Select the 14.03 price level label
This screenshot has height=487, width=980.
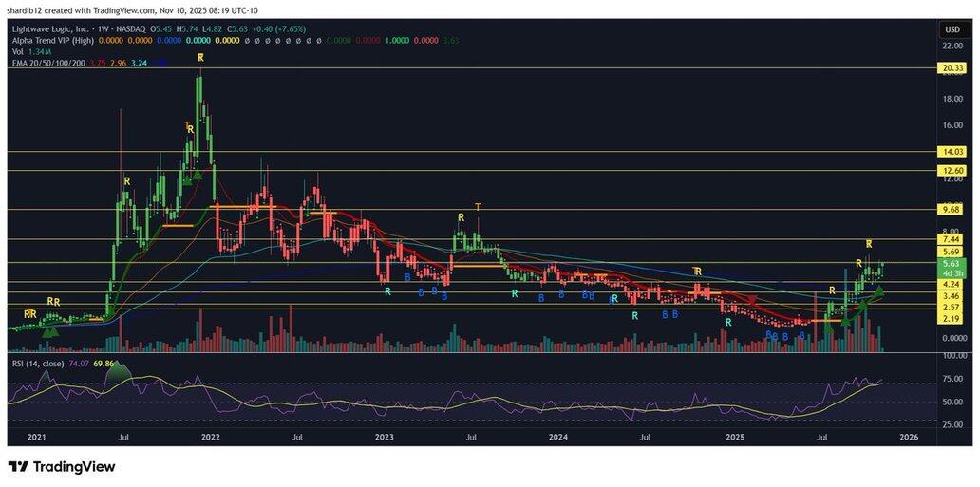952,152
